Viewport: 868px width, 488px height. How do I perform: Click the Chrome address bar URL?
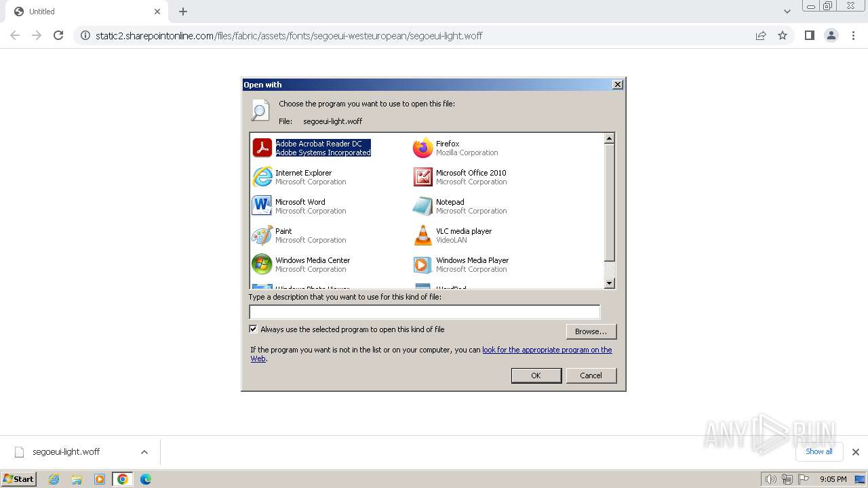pos(289,35)
